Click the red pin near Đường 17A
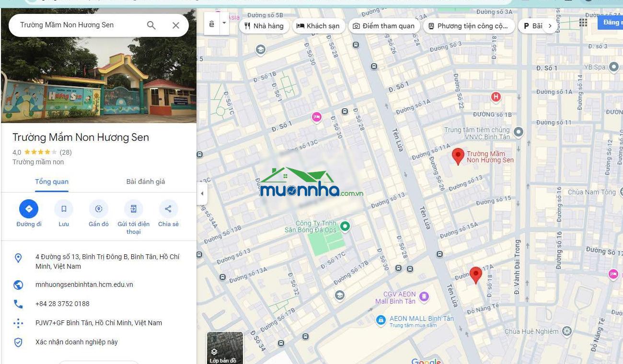 click(x=475, y=275)
